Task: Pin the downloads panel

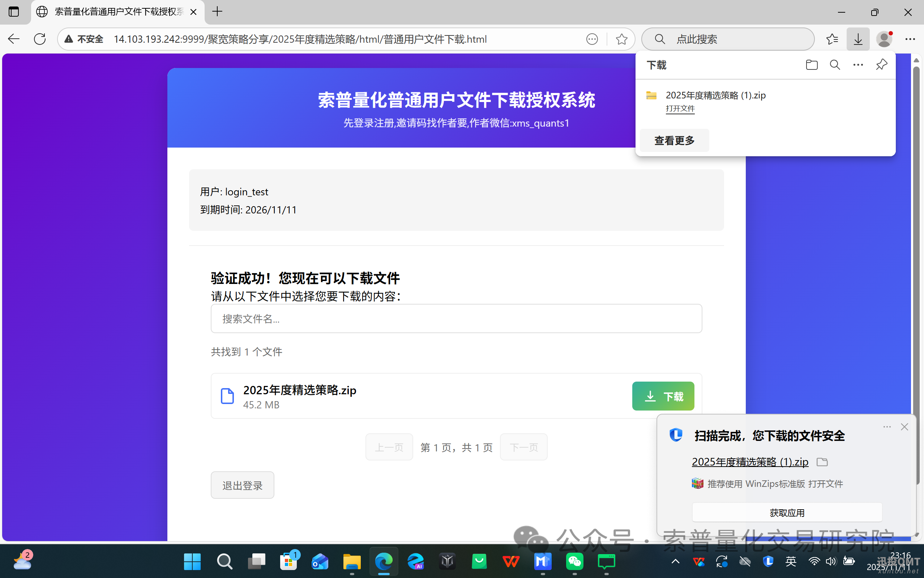Action: click(x=881, y=65)
